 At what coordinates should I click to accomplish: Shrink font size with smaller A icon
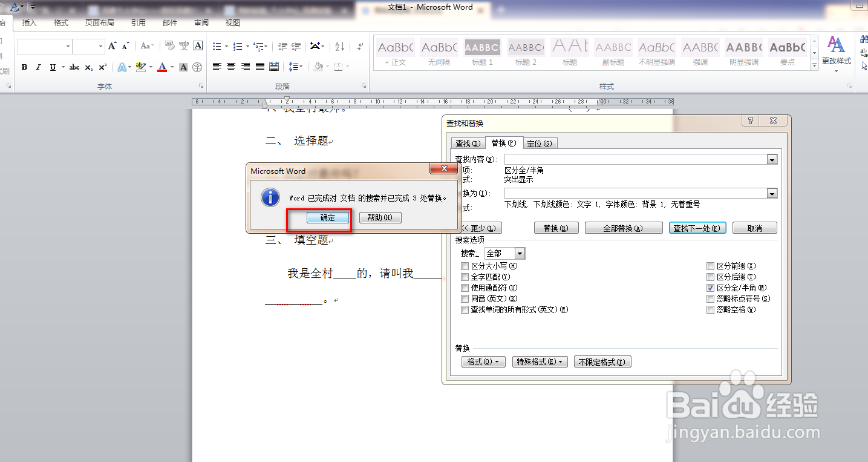coord(126,46)
